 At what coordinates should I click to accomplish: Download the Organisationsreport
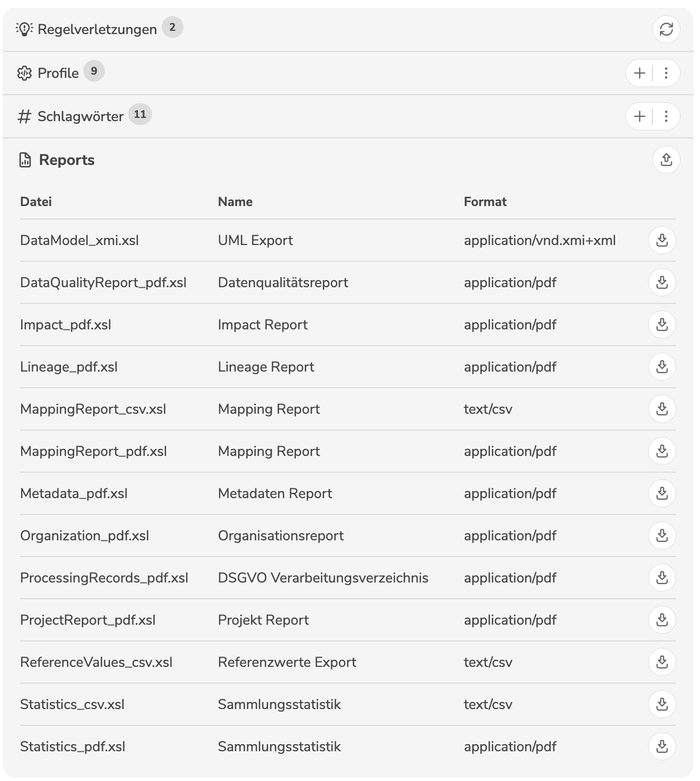tap(662, 535)
